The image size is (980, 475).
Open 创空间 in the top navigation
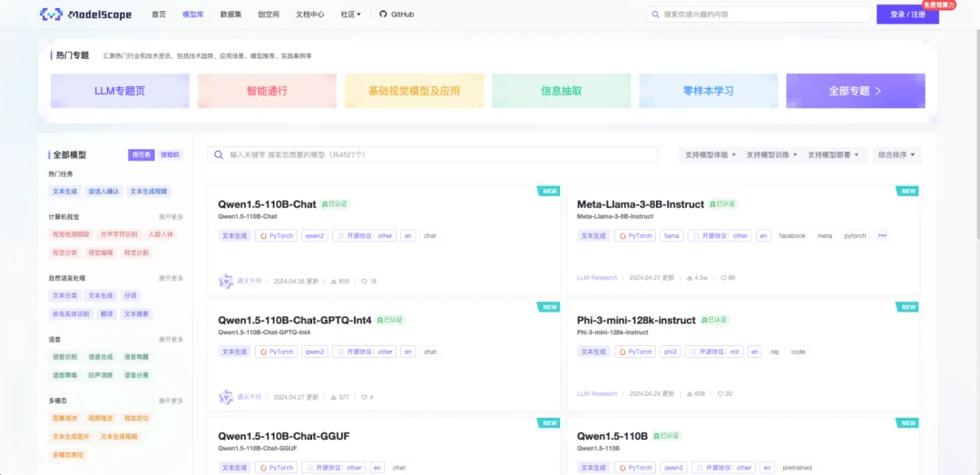[x=268, y=14]
